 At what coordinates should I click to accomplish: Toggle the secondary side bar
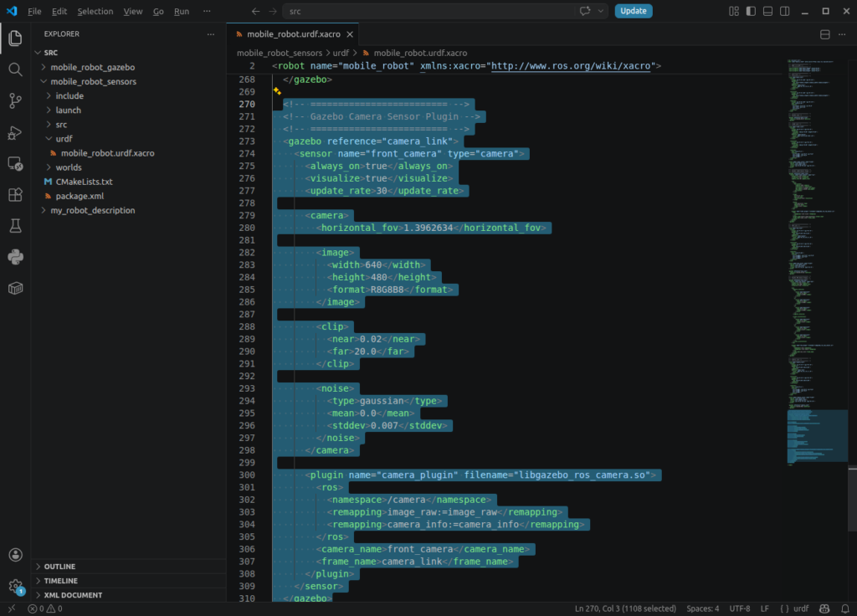tap(784, 11)
